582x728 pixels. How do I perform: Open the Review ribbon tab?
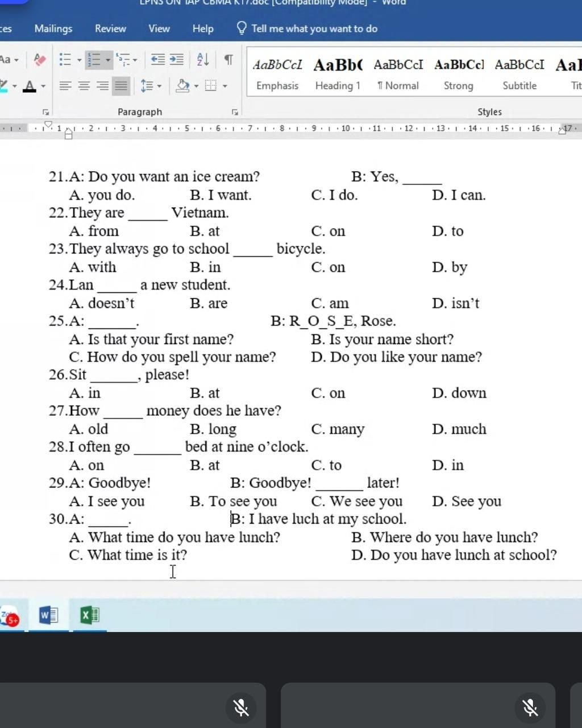point(110,28)
